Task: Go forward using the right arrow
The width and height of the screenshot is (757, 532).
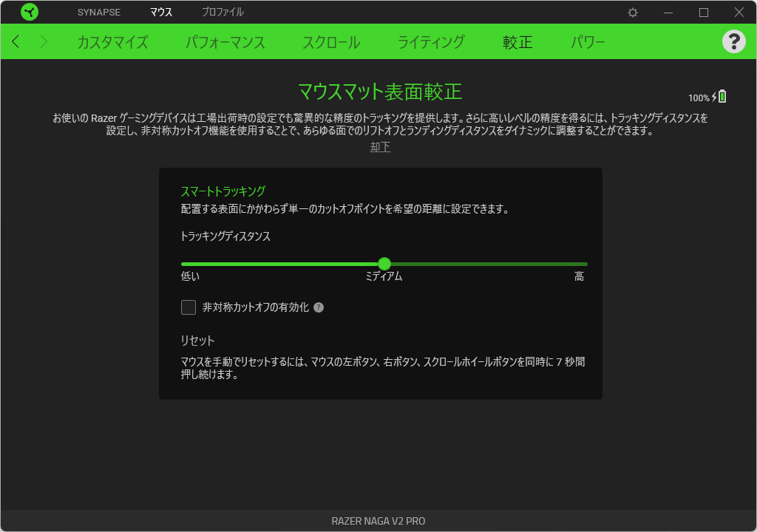Action: click(x=43, y=41)
